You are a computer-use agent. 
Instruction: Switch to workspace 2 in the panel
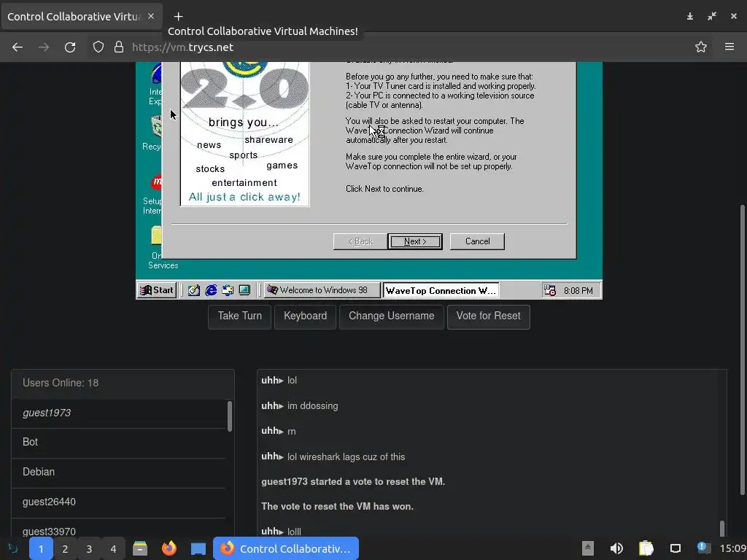pyautogui.click(x=65, y=549)
